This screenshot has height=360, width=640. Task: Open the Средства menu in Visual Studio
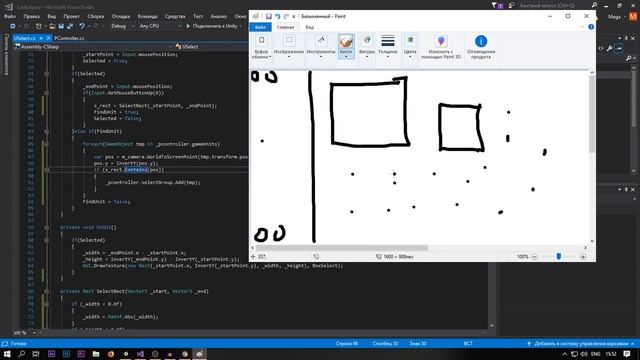pyautogui.click(x=175, y=16)
